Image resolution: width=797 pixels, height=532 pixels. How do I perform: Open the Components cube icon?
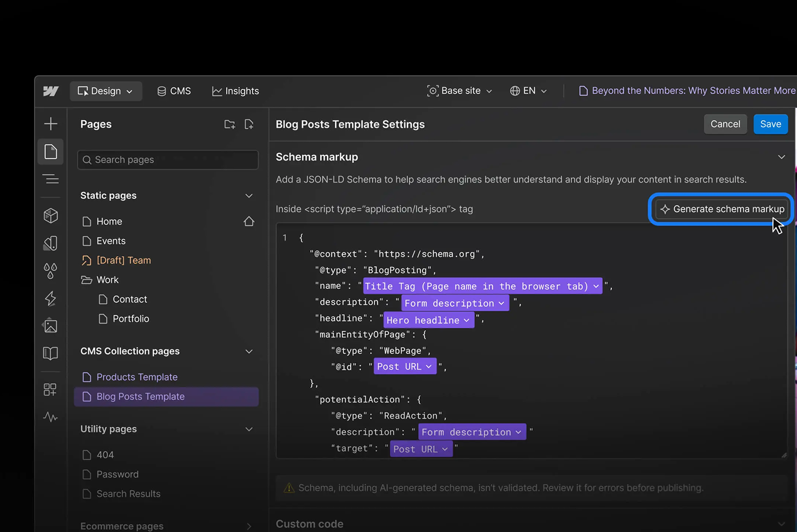click(x=51, y=215)
